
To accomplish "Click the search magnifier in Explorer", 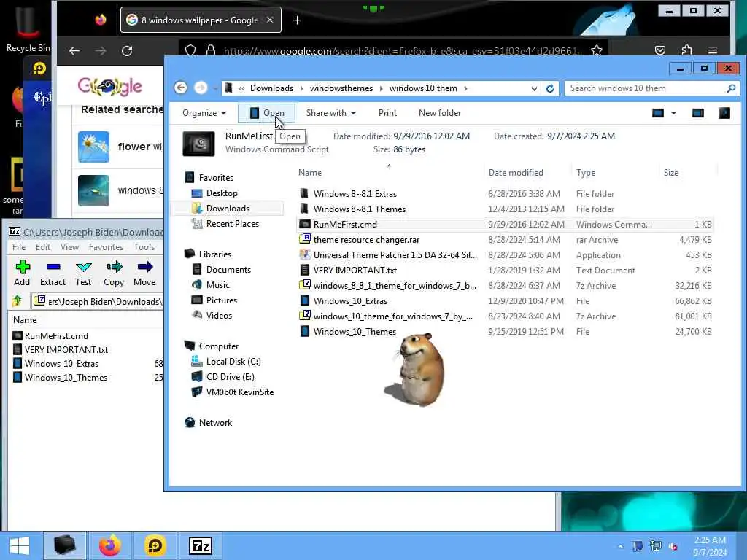I will click(731, 88).
